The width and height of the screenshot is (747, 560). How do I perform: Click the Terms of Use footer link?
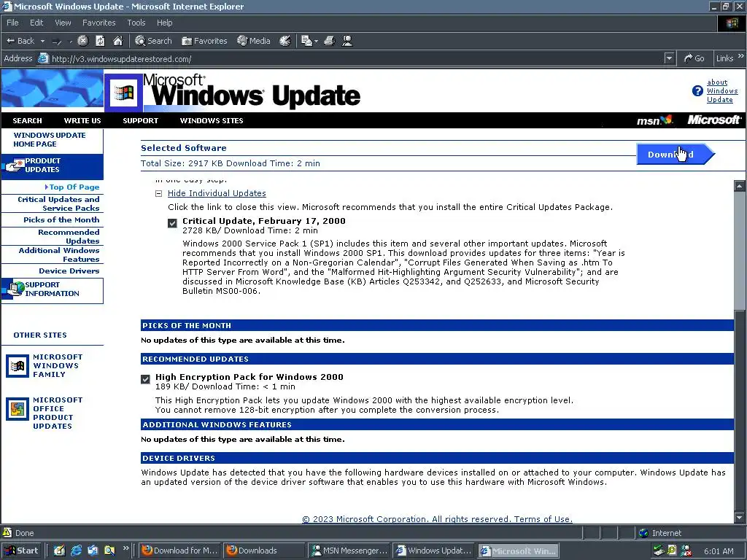click(x=543, y=519)
